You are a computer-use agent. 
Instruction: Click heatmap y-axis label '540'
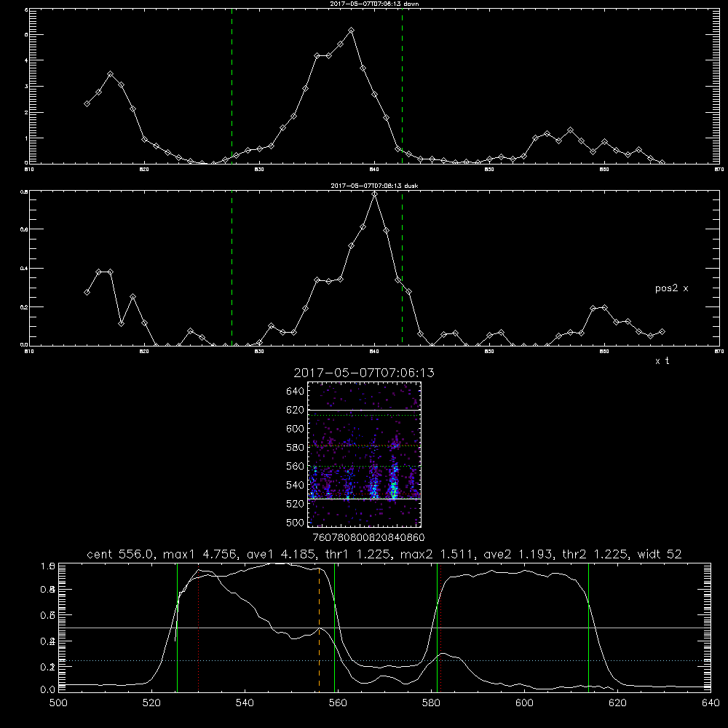295,485
